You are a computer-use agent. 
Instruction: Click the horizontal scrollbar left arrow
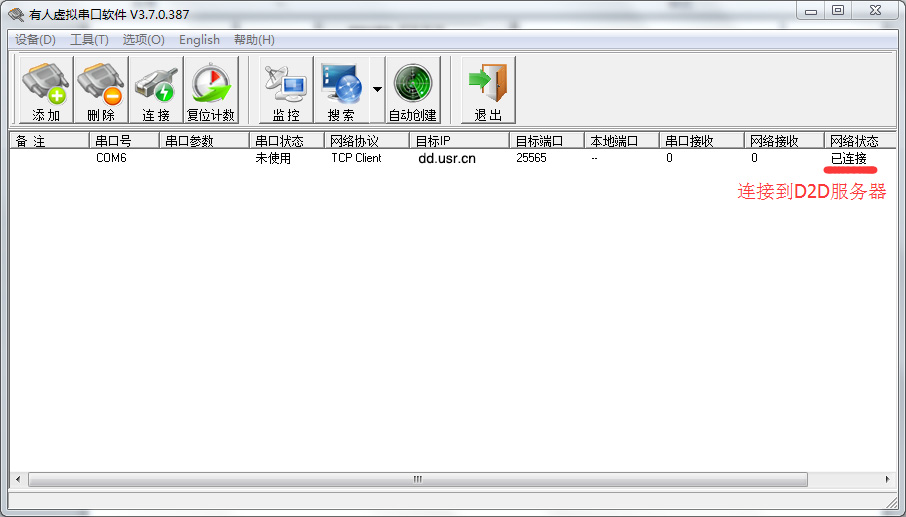click(x=17, y=480)
